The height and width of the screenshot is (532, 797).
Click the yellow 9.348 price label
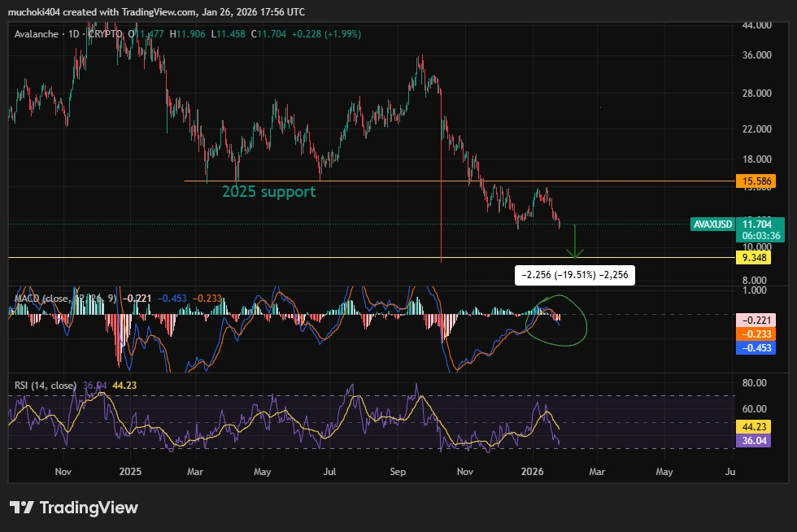click(755, 258)
